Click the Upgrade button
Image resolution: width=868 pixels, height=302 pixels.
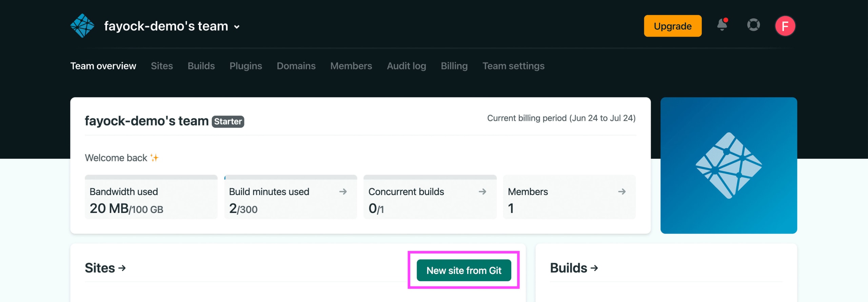(673, 26)
